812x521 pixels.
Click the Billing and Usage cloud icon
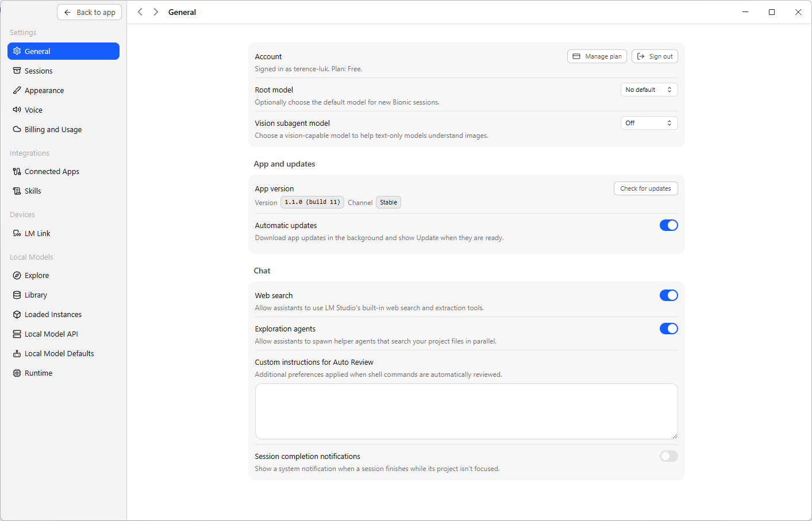pos(17,129)
